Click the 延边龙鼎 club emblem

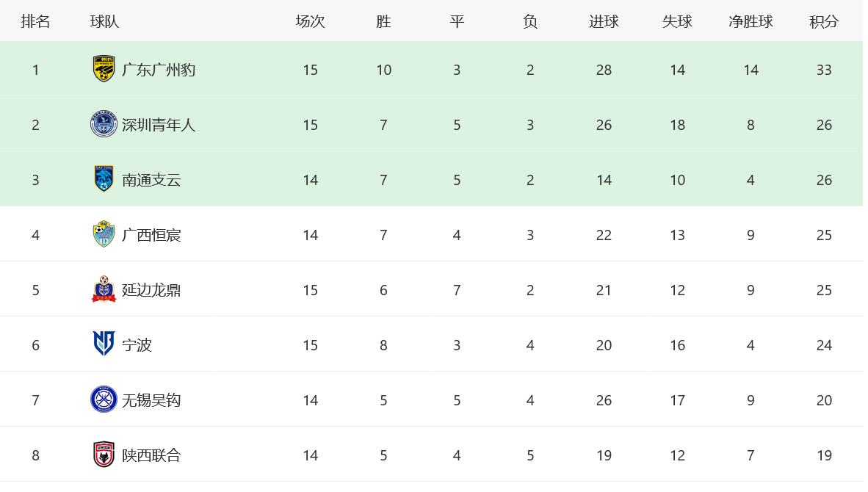point(104,289)
